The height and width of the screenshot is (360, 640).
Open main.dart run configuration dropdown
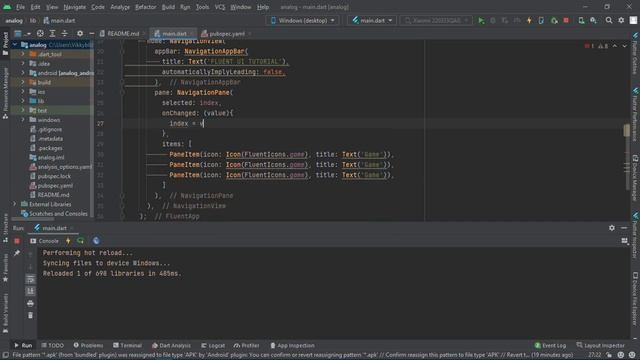[x=372, y=20]
